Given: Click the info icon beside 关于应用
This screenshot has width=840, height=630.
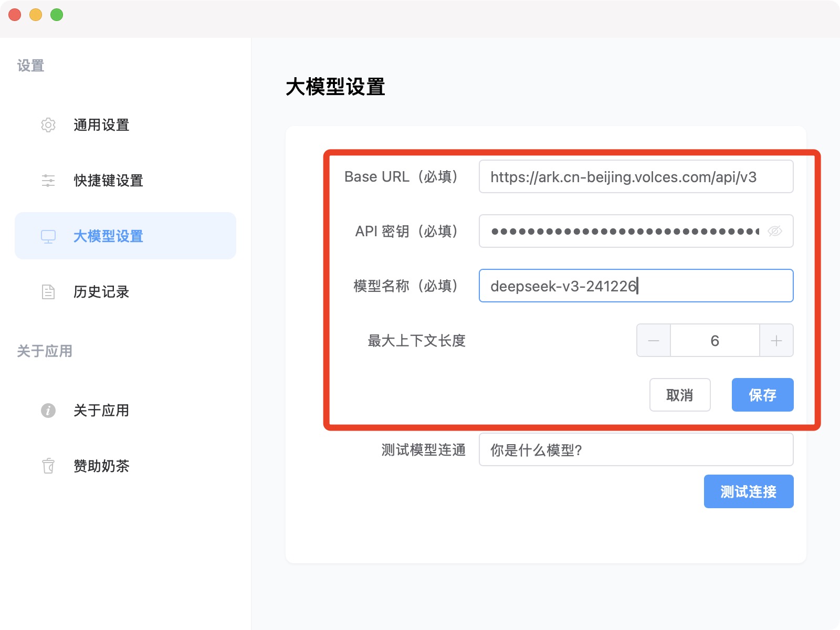Looking at the screenshot, I should tap(48, 411).
